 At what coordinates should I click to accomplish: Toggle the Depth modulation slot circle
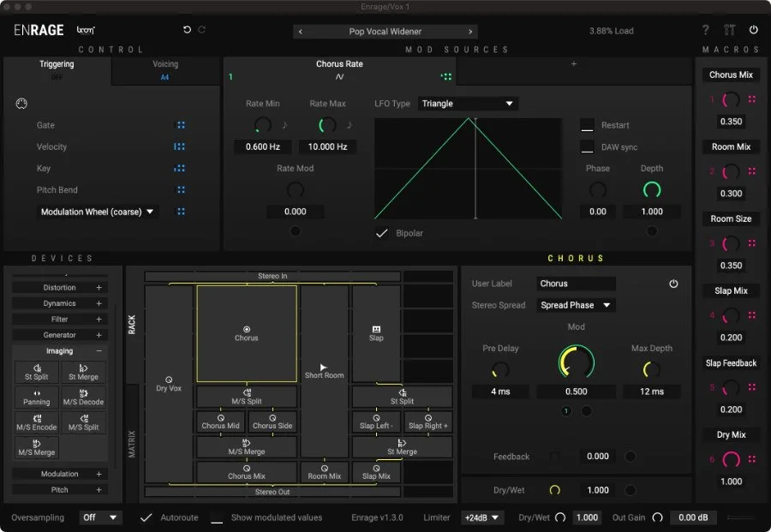click(x=652, y=231)
